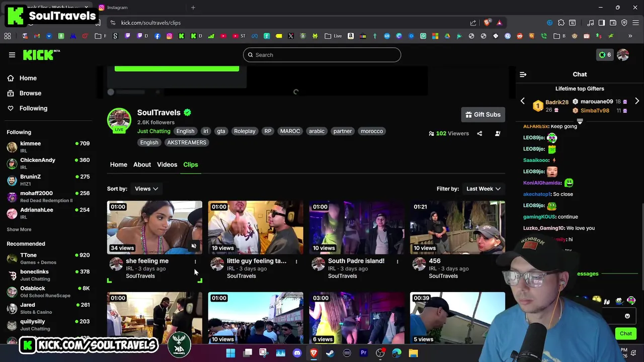Open the chat emoji picker
This screenshot has height=362, width=644.
click(627, 316)
